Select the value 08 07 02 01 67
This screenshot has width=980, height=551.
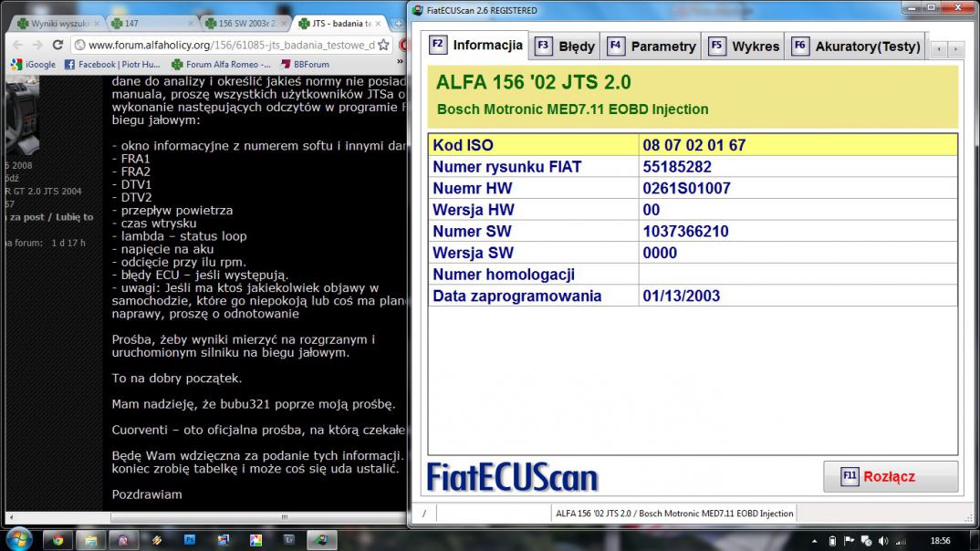[x=693, y=145]
